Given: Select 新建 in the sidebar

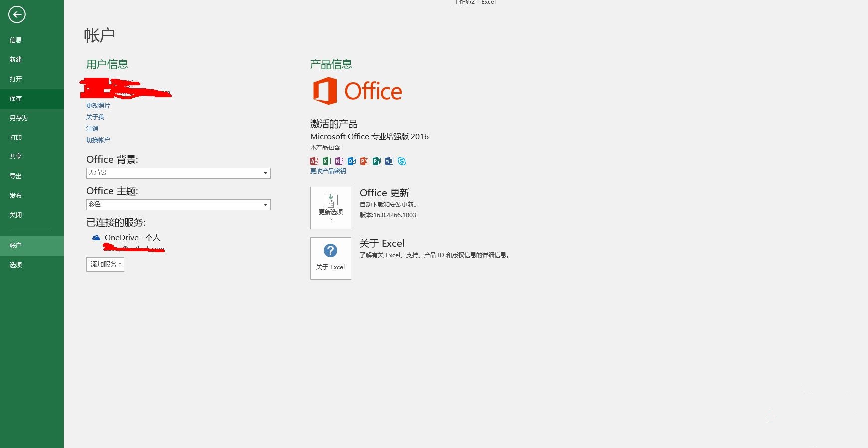Looking at the screenshot, I should (x=32, y=60).
